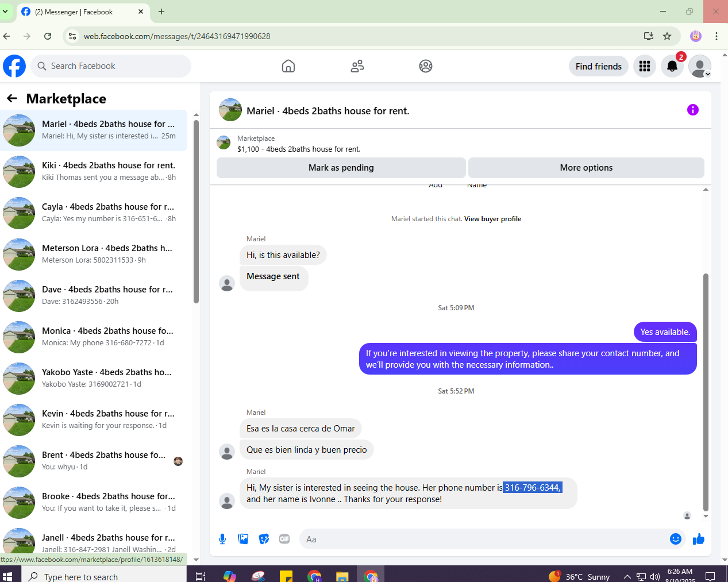Click 'Esa es la casa cerca de Omar' message
Viewport: 728px width, 582px height.
coord(301,429)
